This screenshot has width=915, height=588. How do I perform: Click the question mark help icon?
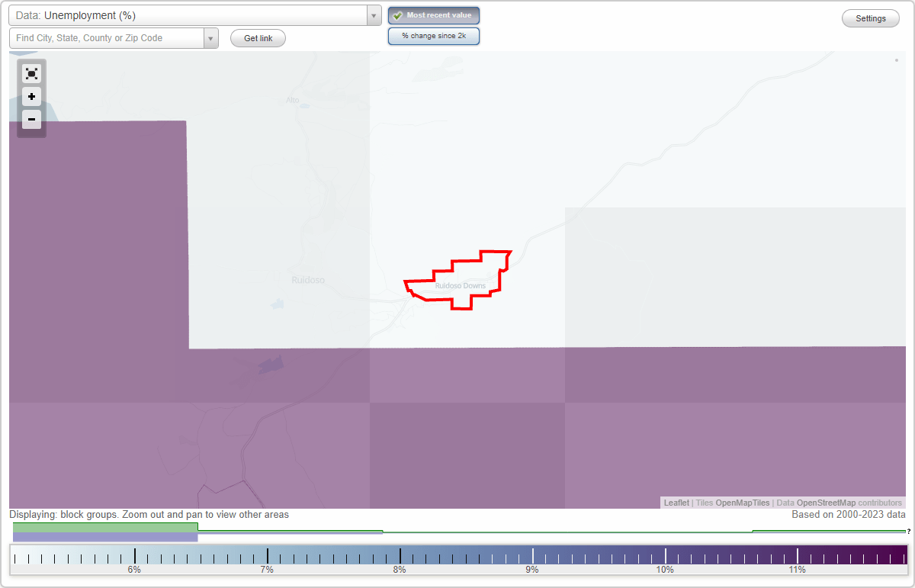point(909,532)
